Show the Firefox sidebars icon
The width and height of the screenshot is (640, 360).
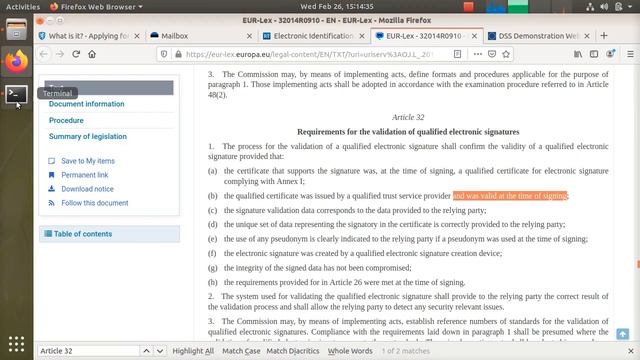[x=594, y=54]
